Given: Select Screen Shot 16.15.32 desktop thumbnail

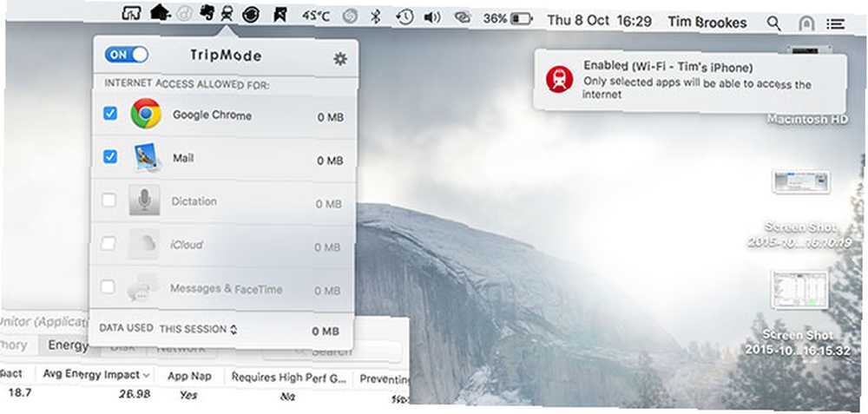Looking at the screenshot, I should point(800,290).
